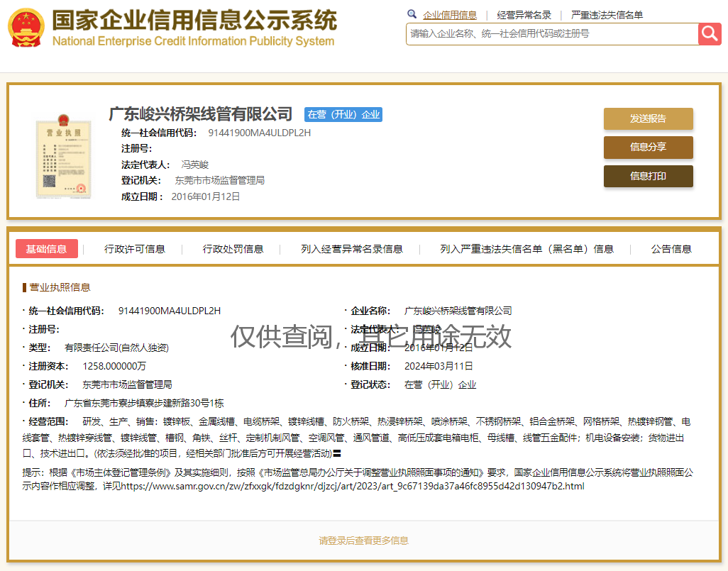
Task: Switch to the 基础信息 tab
Action: (x=47, y=249)
